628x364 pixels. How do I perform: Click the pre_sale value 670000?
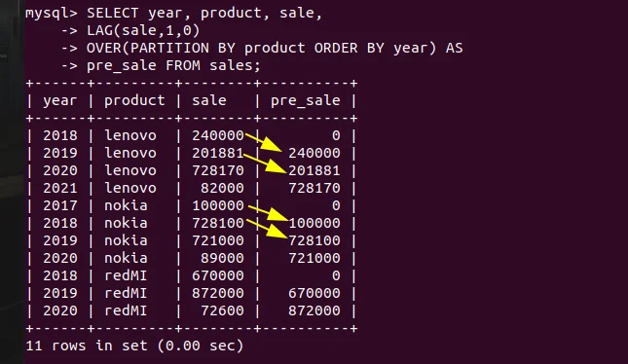(x=314, y=293)
